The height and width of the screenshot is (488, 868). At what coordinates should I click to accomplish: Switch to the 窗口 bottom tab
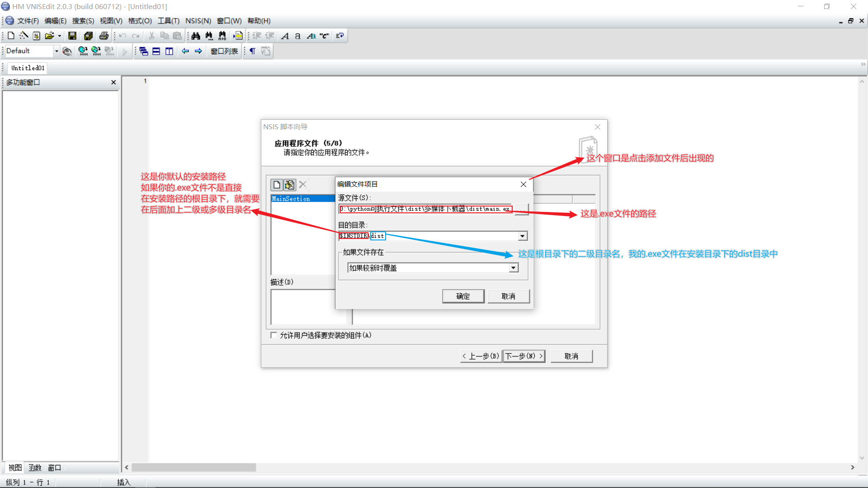coord(55,468)
